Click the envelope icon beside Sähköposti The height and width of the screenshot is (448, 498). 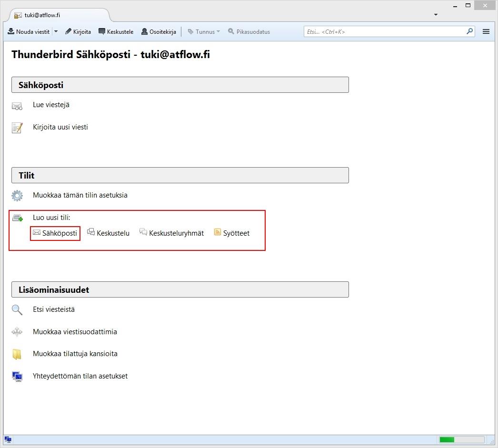tap(37, 233)
